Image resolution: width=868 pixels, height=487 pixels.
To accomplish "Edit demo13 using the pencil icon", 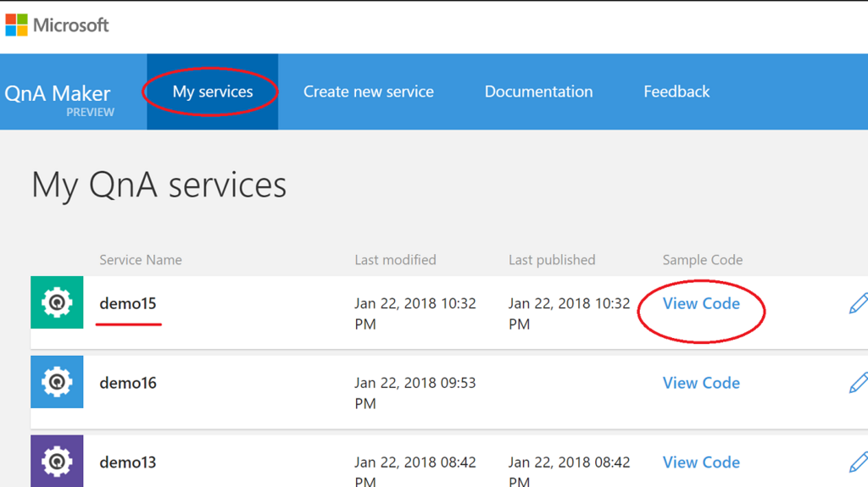I will 858,462.
